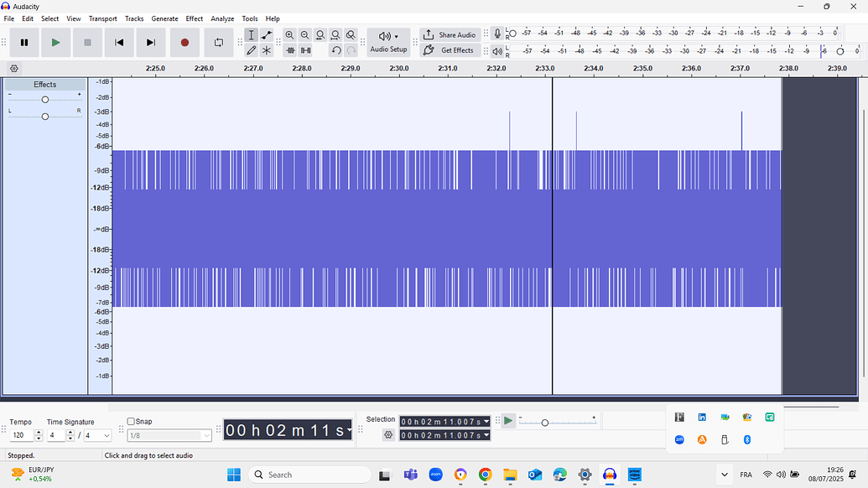Viewport: 868px width, 488px height.
Task: Pick the Draw tool
Action: tap(252, 49)
